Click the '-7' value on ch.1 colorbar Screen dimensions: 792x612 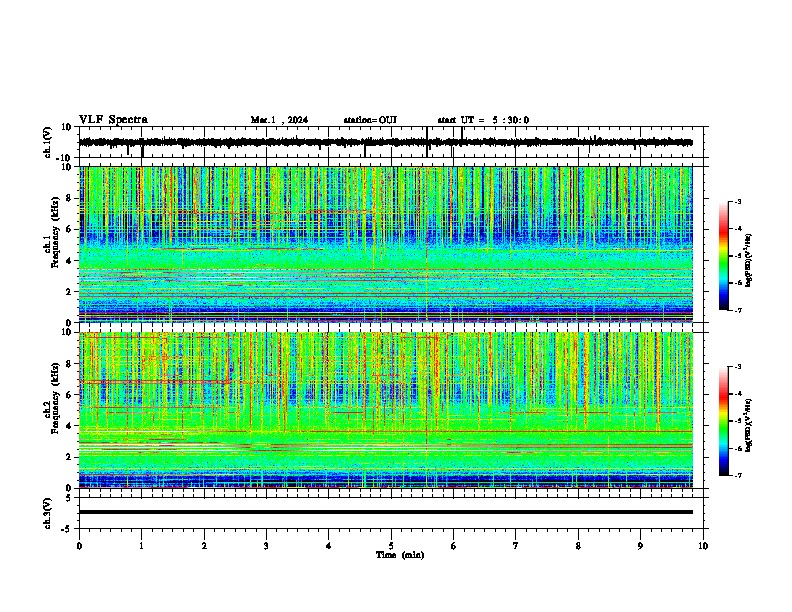[x=738, y=310]
